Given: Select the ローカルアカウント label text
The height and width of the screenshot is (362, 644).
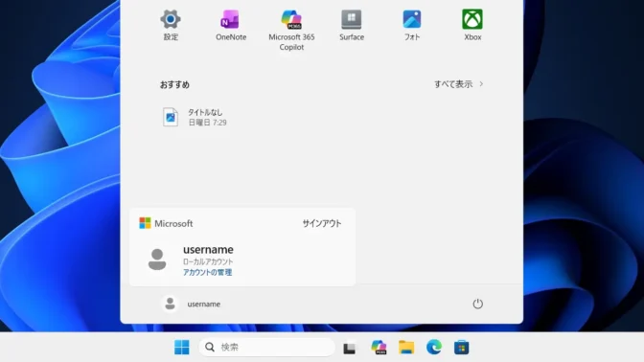Looking at the screenshot, I should point(208,261).
